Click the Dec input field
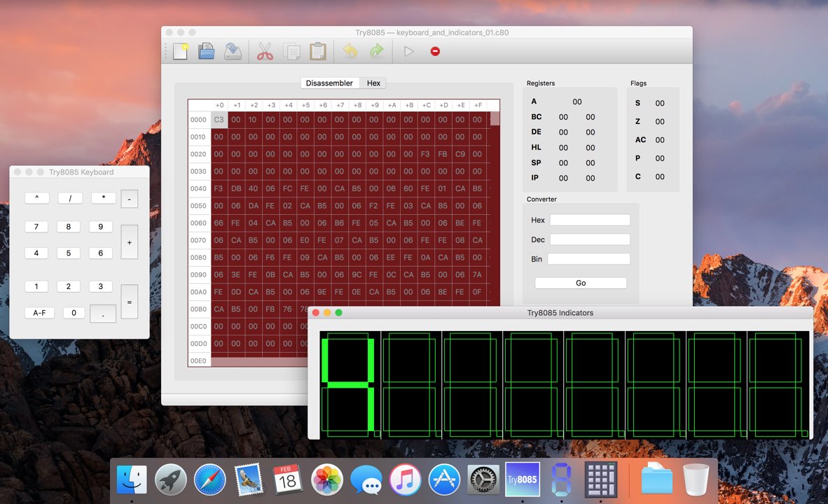 (x=589, y=239)
